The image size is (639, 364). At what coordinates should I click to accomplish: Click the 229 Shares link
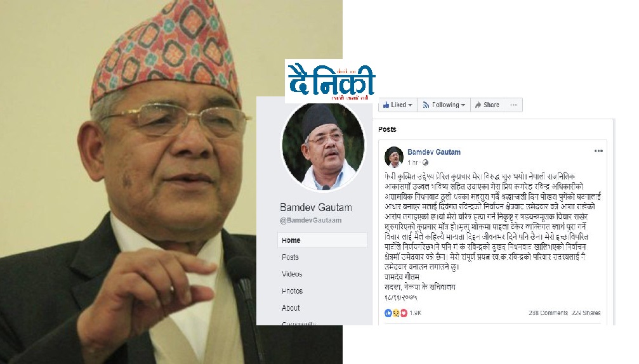pyautogui.click(x=586, y=313)
